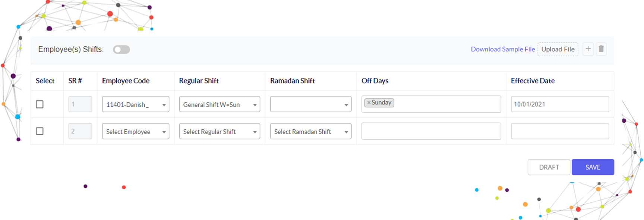Click the Upload File button
This screenshot has height=220, width=644.
[558, 49]
